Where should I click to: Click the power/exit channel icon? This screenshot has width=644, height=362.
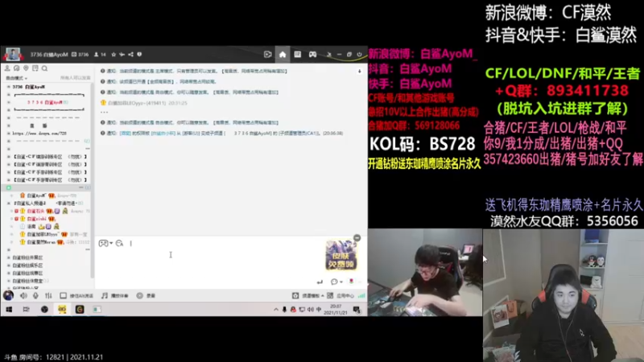[359, 54]
